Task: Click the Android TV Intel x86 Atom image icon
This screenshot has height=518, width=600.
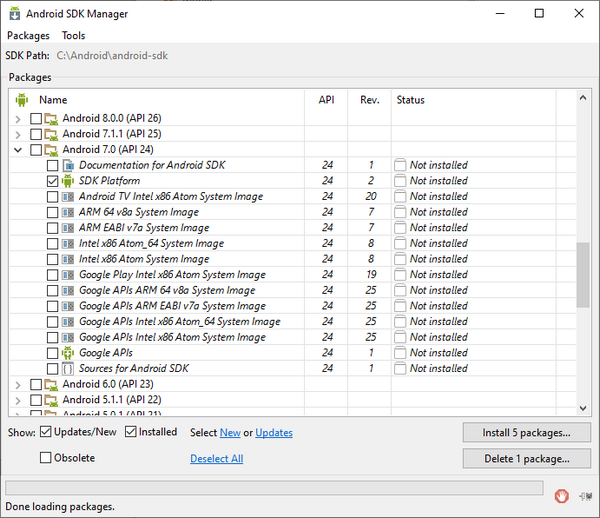Action: pos(68,197)
